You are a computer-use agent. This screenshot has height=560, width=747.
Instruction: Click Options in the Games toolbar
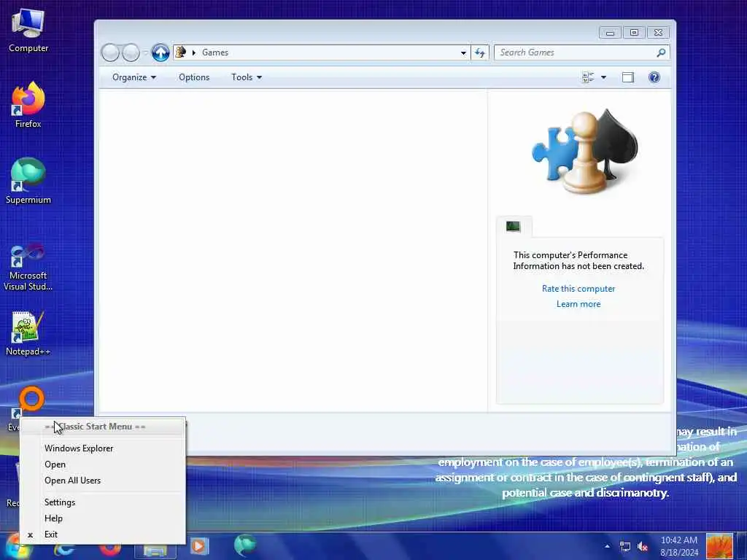(x=194, y=77)
